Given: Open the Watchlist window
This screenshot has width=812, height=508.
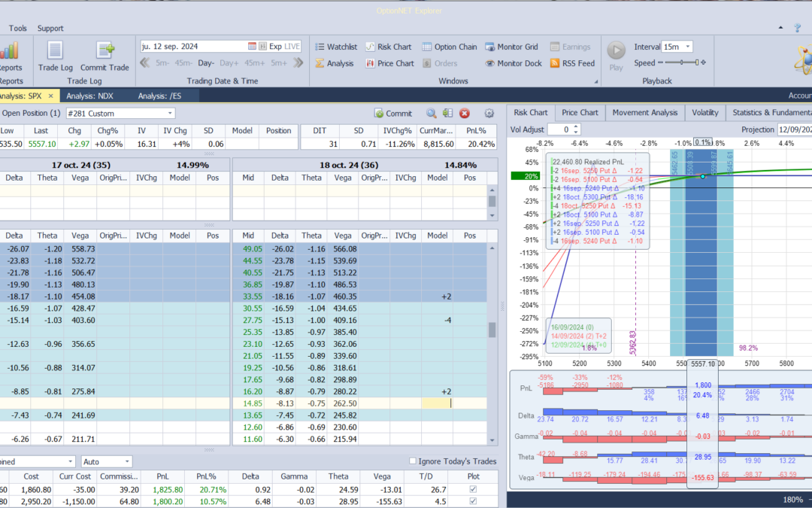Looking at the screenshot, I should [335, 47].
